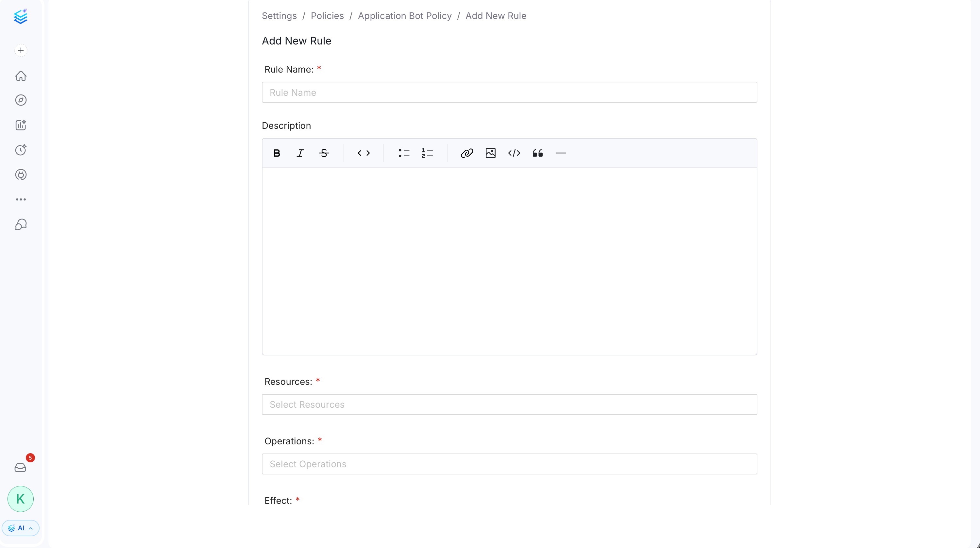Open the Select Resources dropdown
The width and height of the screenshot is (980, 548).
click(509, 404)
